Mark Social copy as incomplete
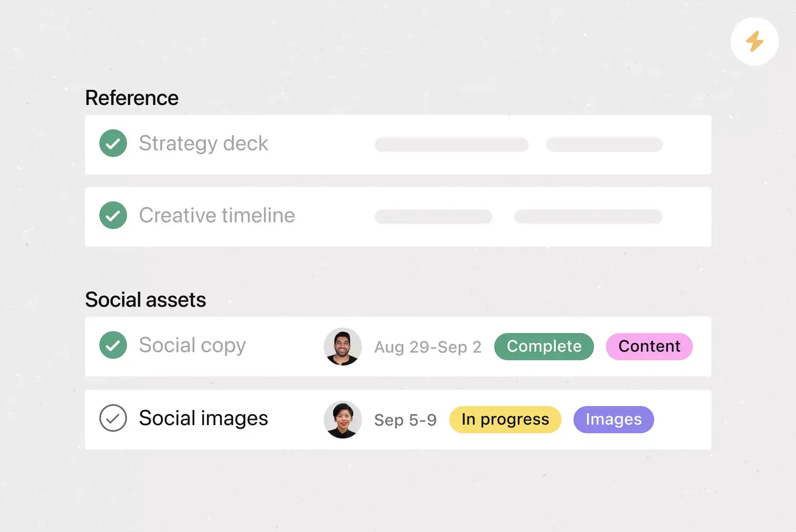796x532 pixels. point(113,345)
